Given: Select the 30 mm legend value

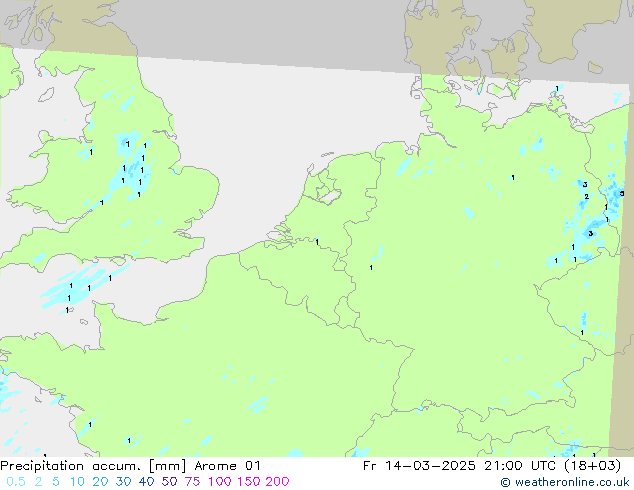Looking at the screenshot, I should point(123,482).
